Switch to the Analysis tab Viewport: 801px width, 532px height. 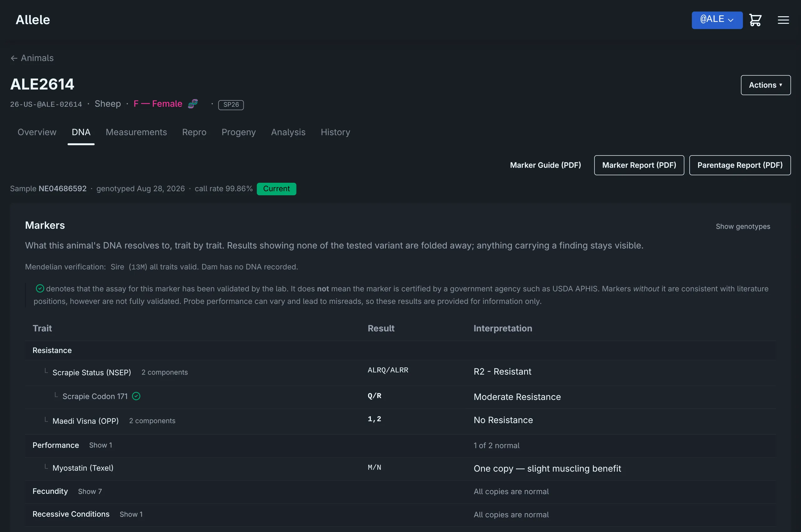288,132
